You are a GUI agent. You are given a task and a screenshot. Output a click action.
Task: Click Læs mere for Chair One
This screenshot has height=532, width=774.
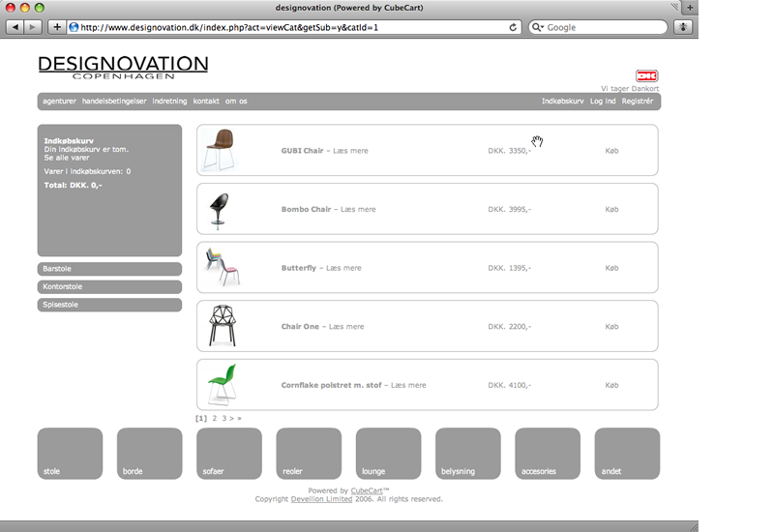[346, 327]
